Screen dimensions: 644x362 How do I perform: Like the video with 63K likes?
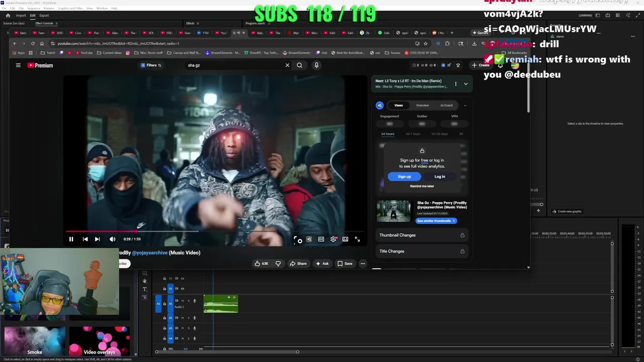pyautogui.click(x=261, y=263)
